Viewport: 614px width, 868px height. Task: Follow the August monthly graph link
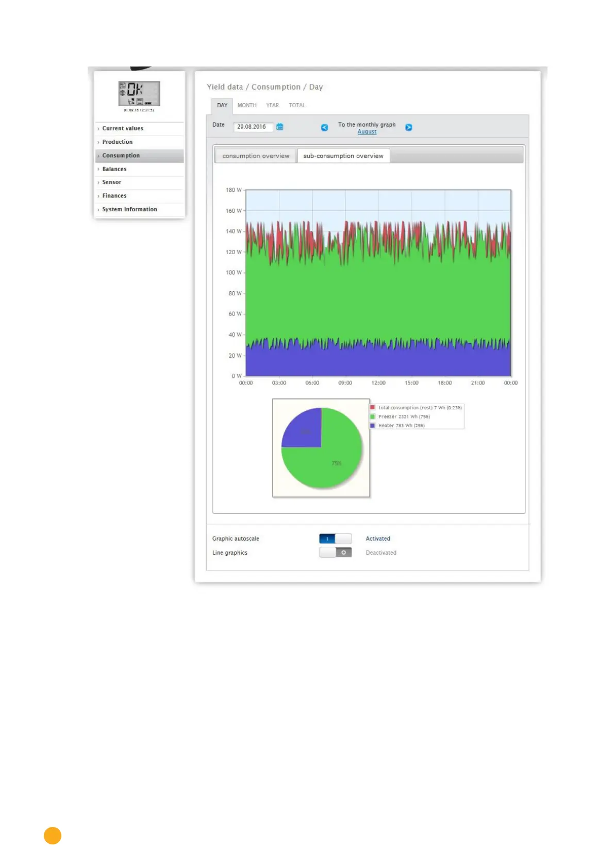(x=367, y=132)
